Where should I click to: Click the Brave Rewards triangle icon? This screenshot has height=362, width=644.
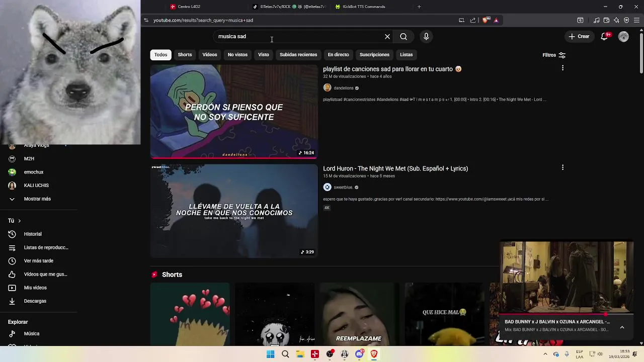pos(496,20)
